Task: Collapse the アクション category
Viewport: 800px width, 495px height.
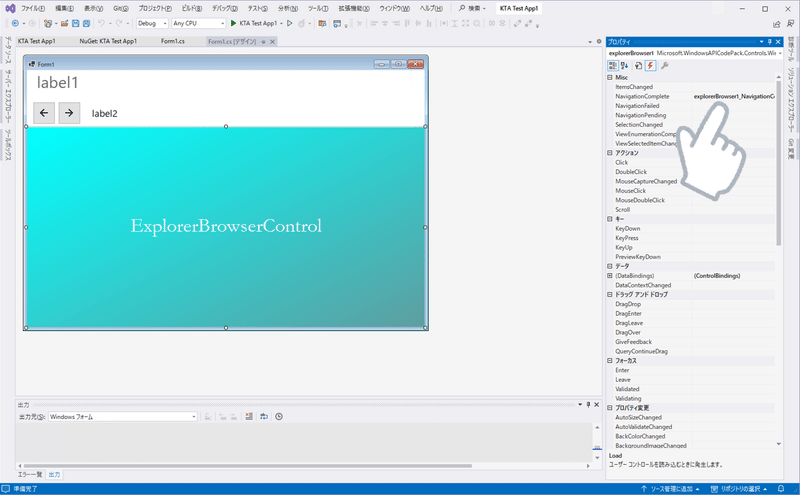Action: [610, 153]
